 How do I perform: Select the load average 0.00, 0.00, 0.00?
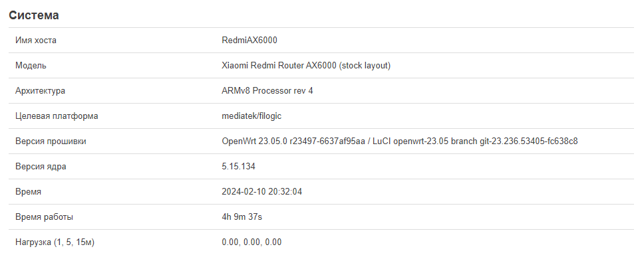coord(251,242)
